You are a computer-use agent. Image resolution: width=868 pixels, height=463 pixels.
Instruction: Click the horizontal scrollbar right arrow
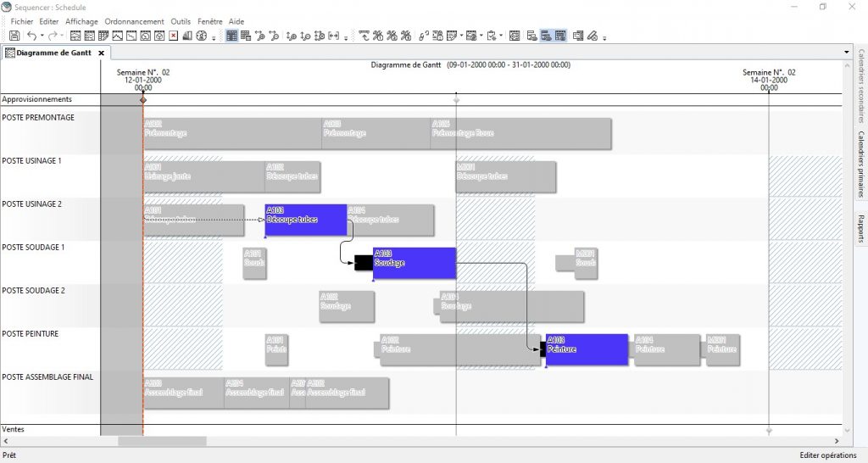click(x=837, y=441)
